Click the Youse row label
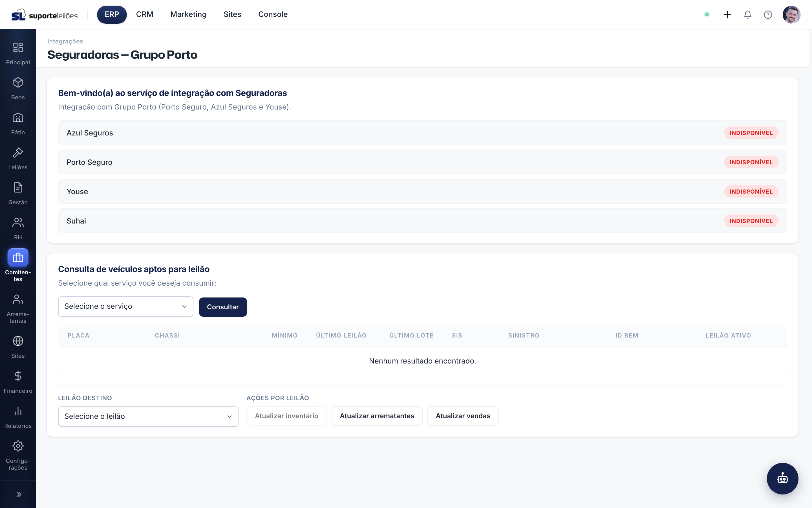Image resolution: width=812 pixels, height=508 pixels. (77, 192)
